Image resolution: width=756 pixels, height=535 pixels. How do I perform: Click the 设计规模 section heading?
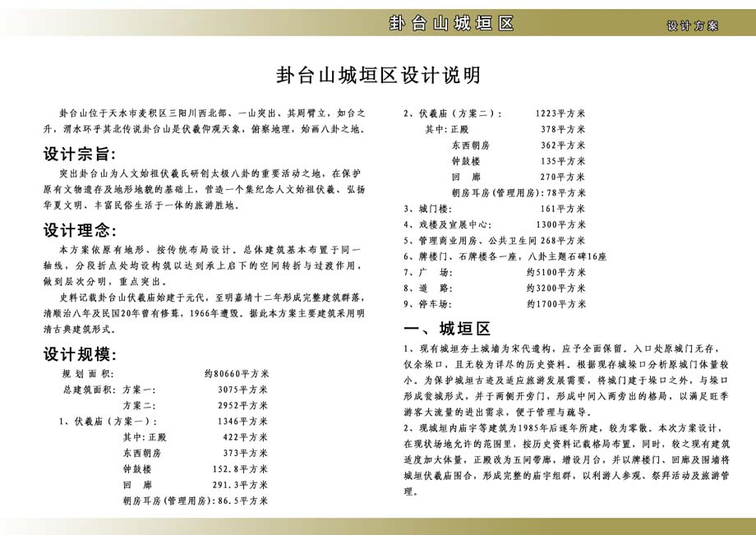pos(80,355)
